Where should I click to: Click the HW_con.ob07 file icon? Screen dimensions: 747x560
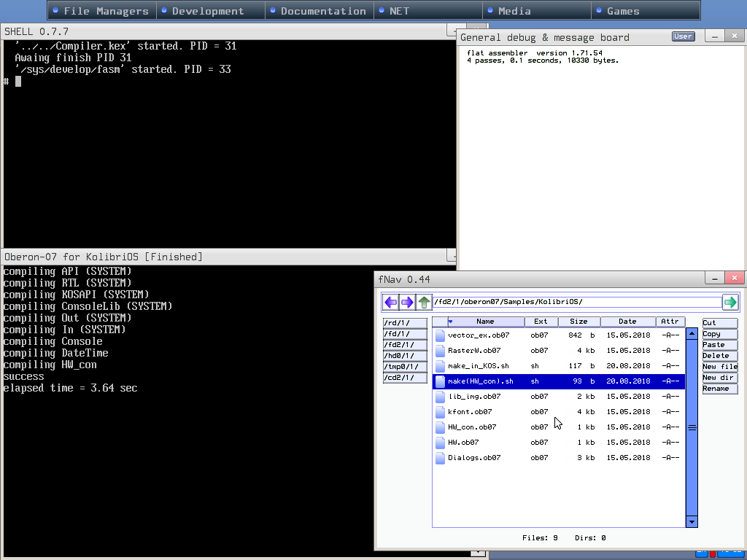click(440, 427)
